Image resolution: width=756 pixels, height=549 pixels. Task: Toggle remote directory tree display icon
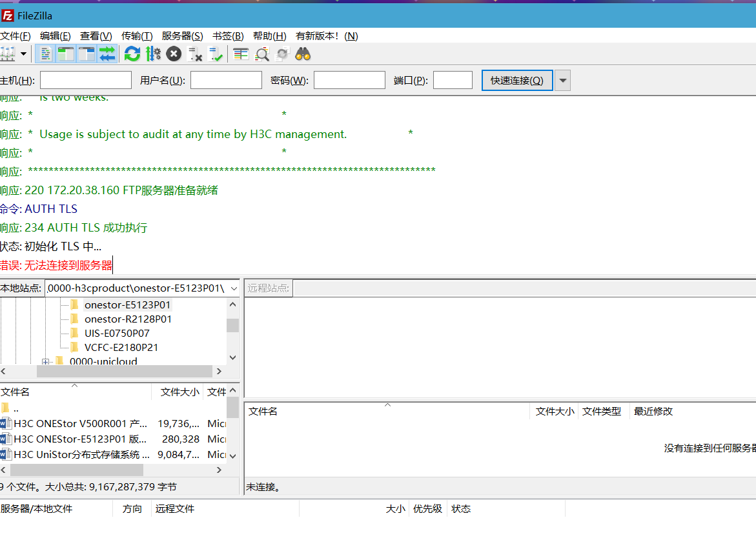point(87,54)
